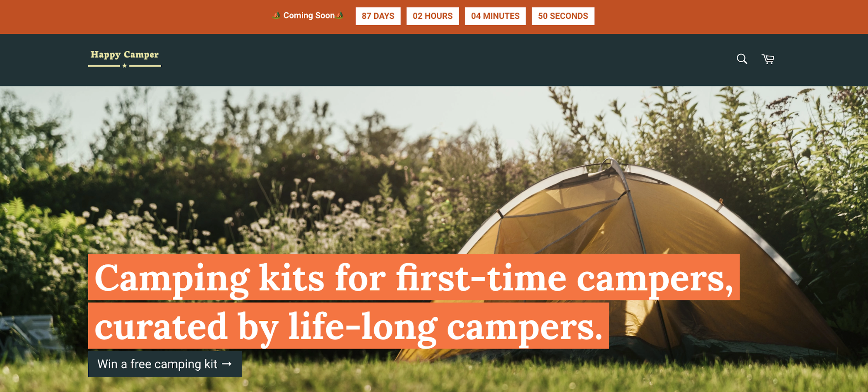This screenshot has height=392, width=868.
Task: Click the star under Happy Camper logo
Action: pyautogui.click(x=125, y=66)
